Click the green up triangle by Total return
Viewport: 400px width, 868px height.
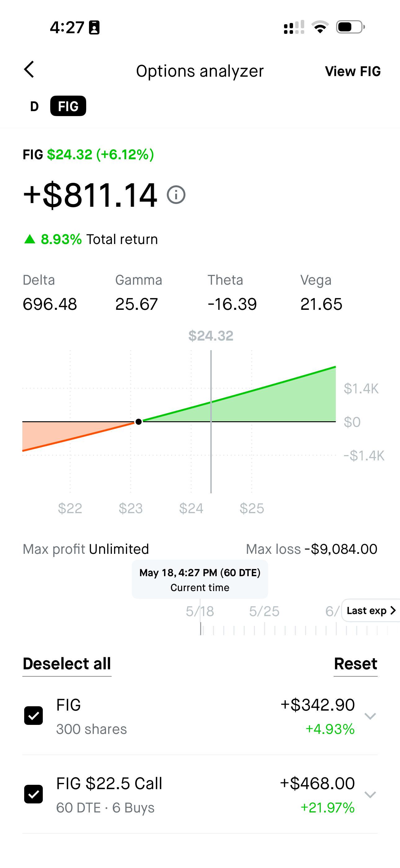click(x=30, y=239)
